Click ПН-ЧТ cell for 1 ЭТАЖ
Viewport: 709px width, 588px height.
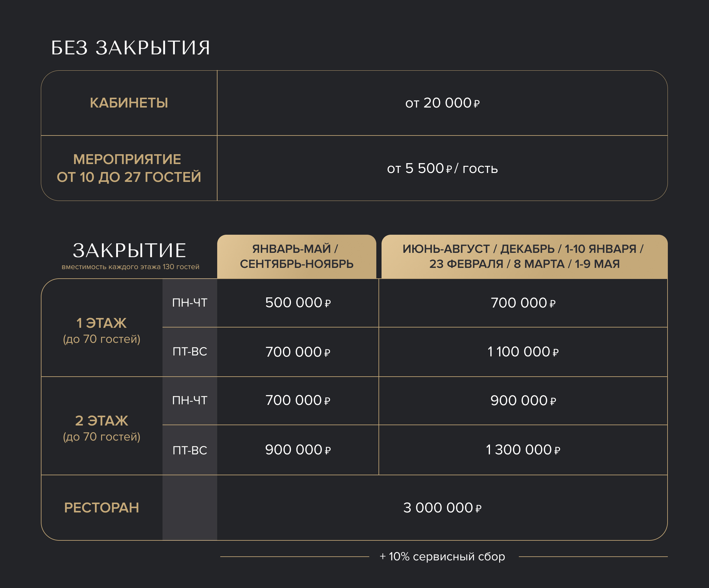pyautogui.click(x=190, y=303)
